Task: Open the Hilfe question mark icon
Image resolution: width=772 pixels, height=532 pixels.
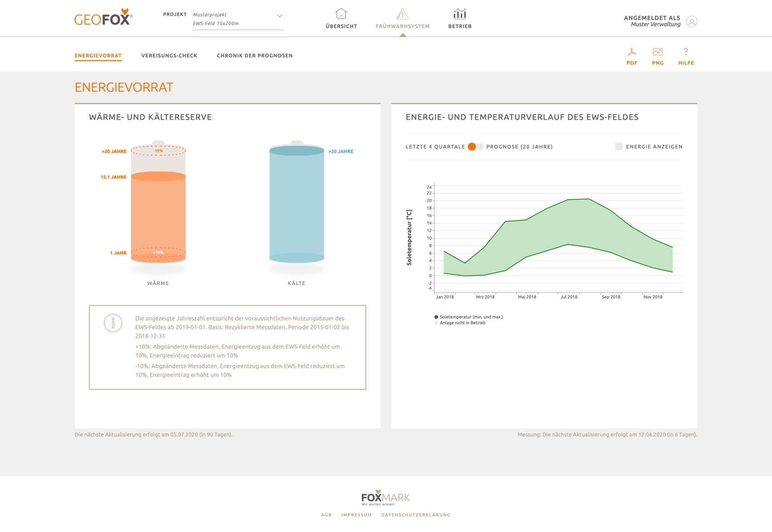Action: point(686,52)
